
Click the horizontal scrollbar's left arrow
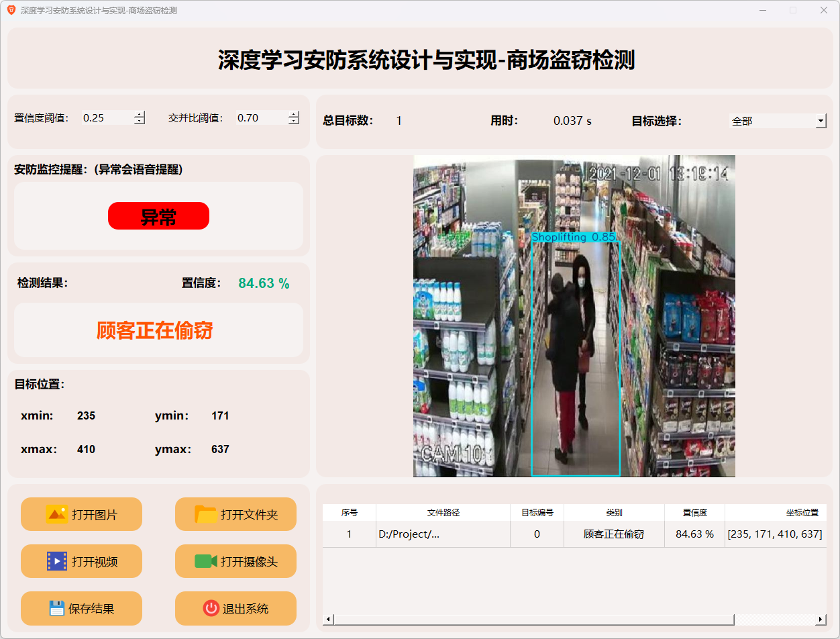(x=328, y=619)
